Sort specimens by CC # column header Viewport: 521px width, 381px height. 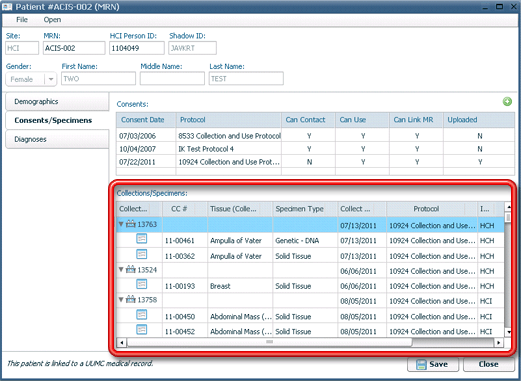185,209
